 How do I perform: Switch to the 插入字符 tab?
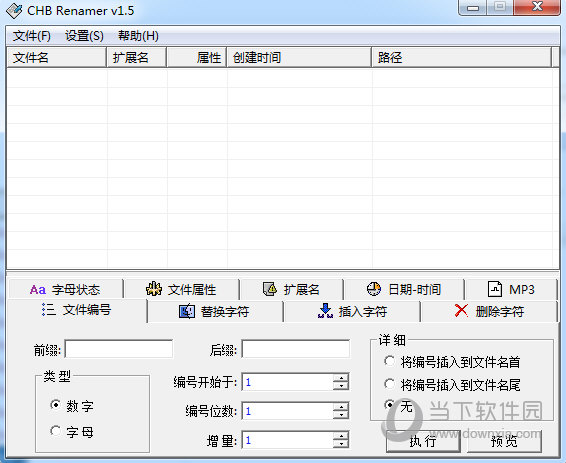[x=352, y=311]
